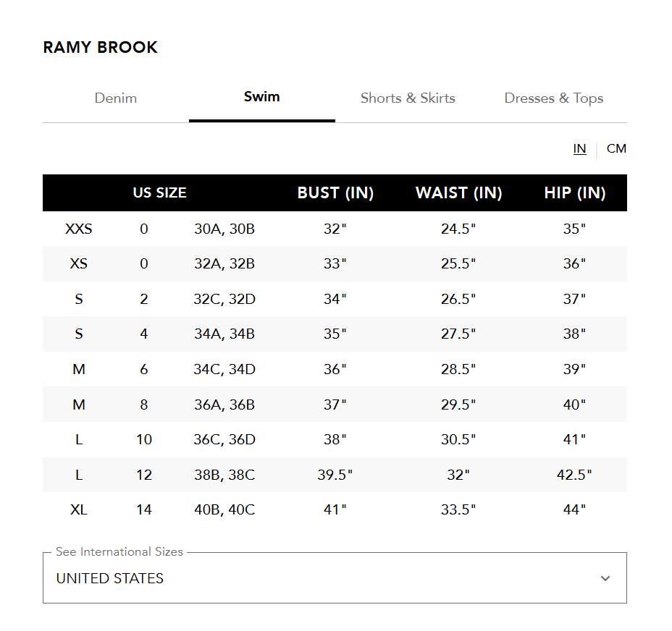
Task: Click the See International Sizes label
Action: (119, 551)
